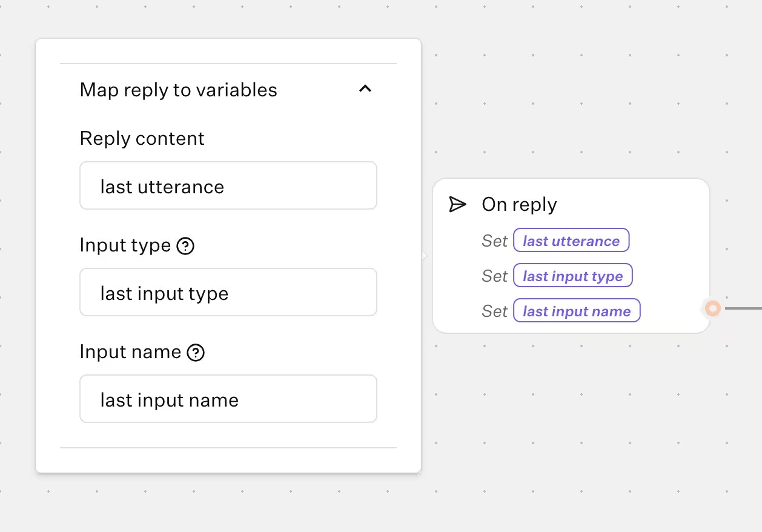Click the Reply content label
This screenshot has width=762, height=532.
(142, 139)
